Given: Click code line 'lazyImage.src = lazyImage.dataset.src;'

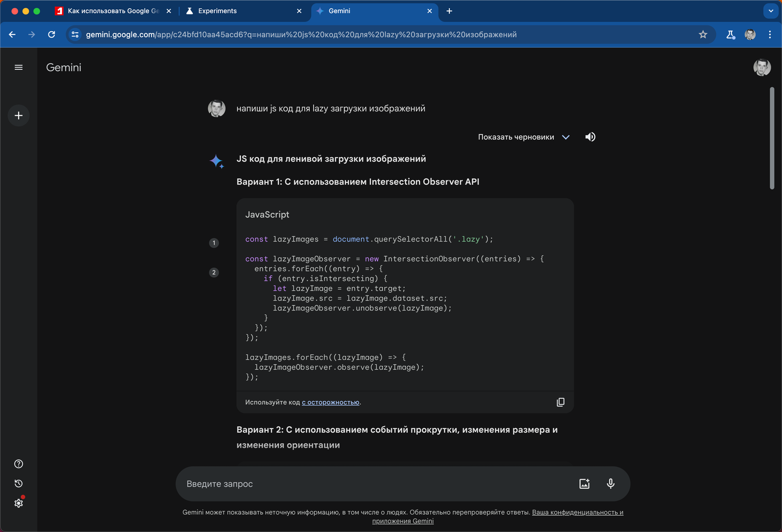Looking at the screenshot, I should [x=360, y=299].
